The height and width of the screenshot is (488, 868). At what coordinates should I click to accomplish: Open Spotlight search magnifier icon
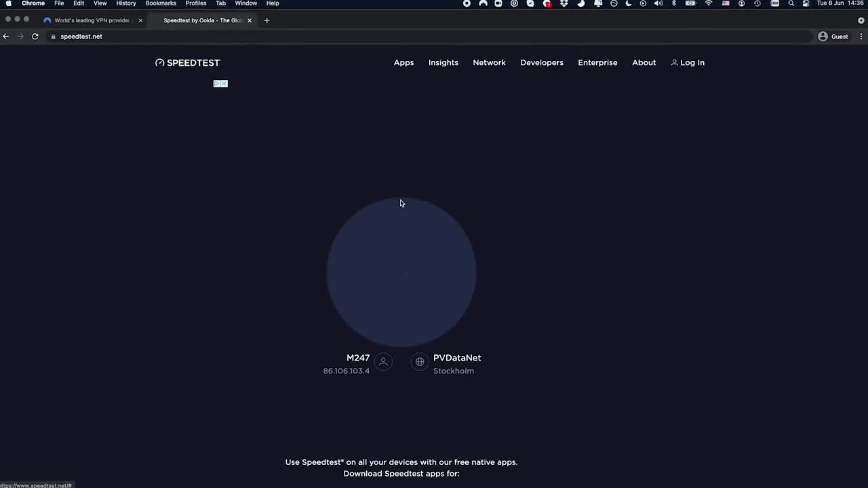coord(791,3)
